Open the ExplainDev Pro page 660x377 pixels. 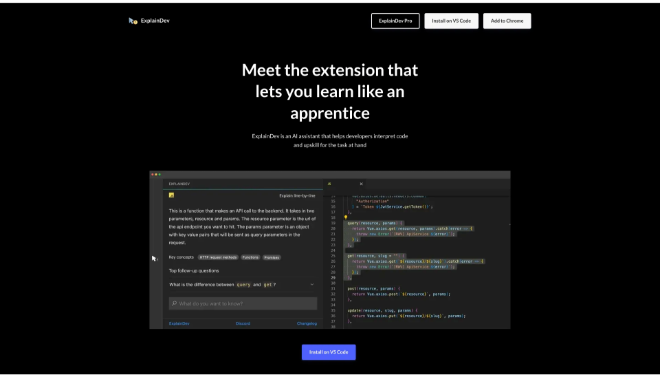coord(395,21)
